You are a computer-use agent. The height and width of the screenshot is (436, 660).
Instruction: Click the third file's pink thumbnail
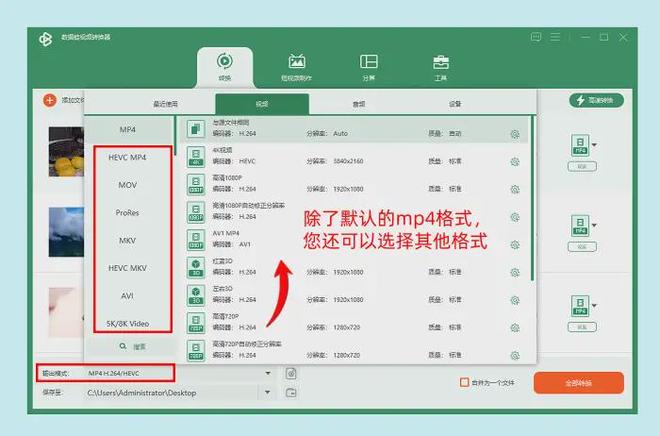(x=66, y=313)
